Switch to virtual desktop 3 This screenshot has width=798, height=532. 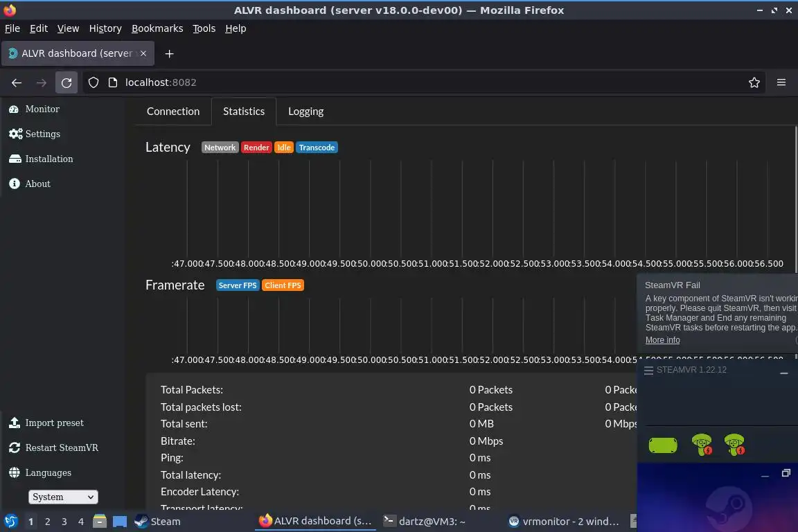coord(64,522)
